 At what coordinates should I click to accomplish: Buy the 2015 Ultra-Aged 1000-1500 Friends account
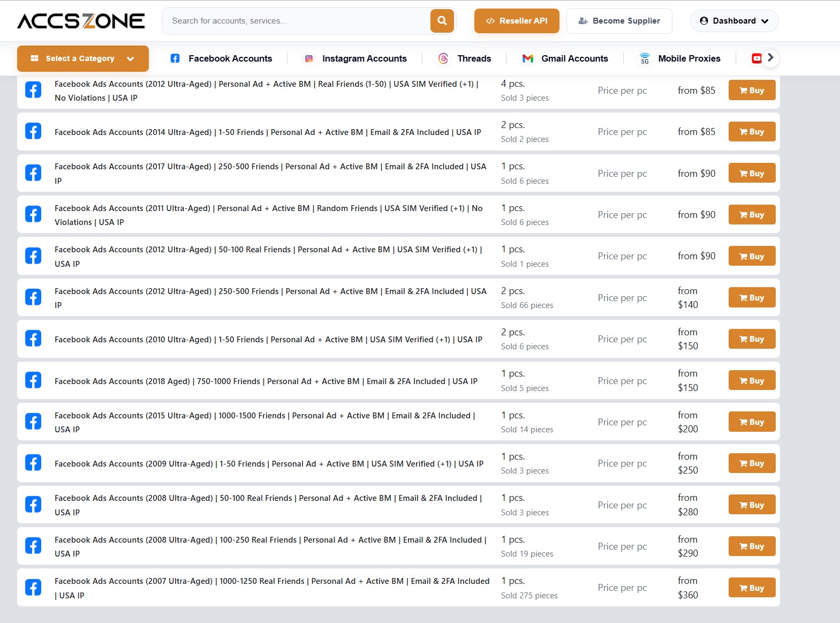[x=752, y=422]
